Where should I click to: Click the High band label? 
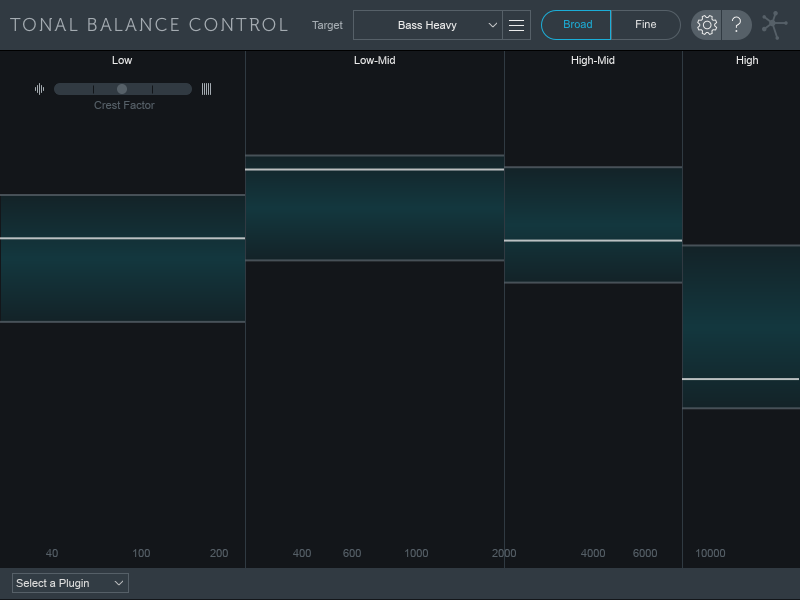747,60
